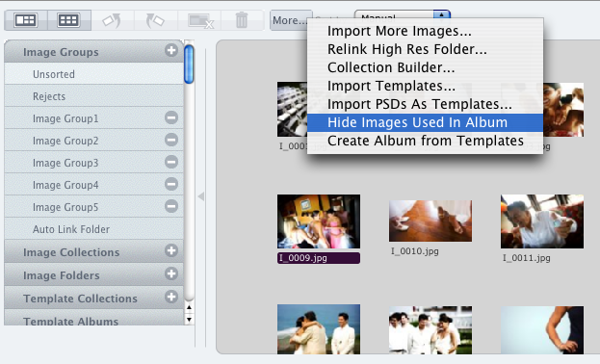This screenshot has height=364, width=600.
Task: Collapse the sidebar with the left arrow handle
Action: [x=201, y=196]
